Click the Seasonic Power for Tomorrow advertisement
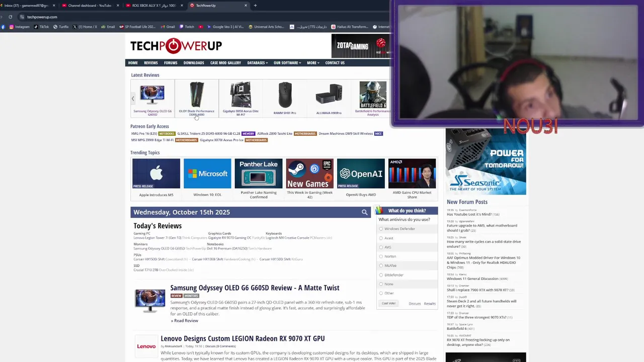This screenshot has width=644, height=362. coord(486,161)
